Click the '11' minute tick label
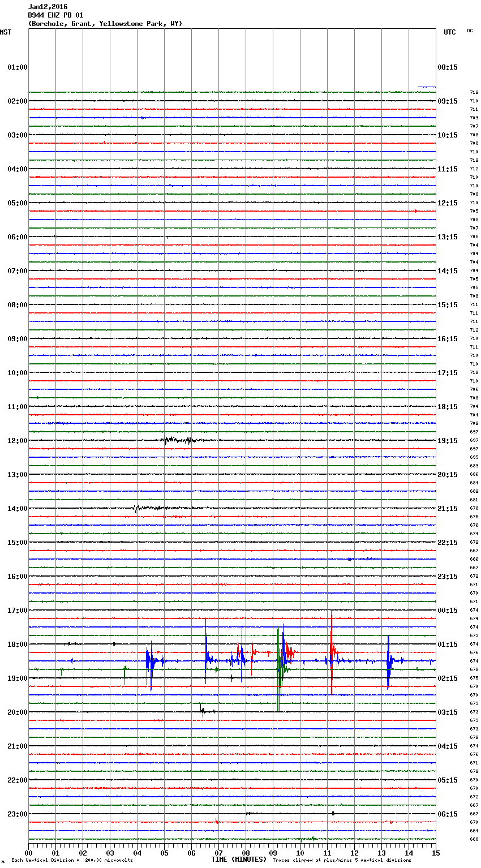The image size is (481, 868). point(327,853)
